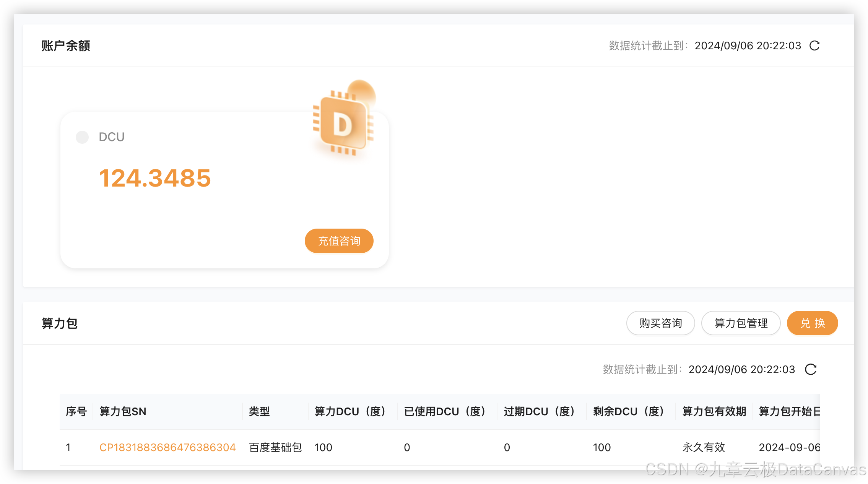The height and width of the screenshot is (484, 868).
Task: Click the 算力包有效期 column header
Action: click(x=714, y=411)
